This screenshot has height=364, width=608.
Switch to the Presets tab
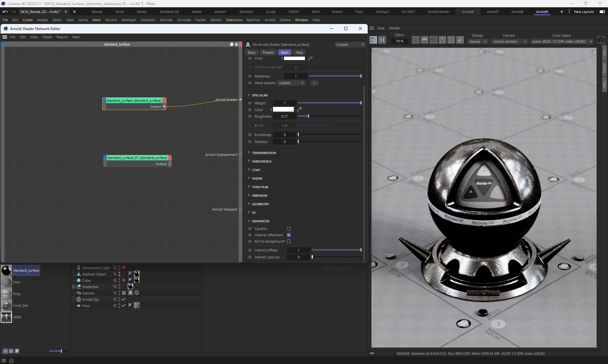[268, 52]
